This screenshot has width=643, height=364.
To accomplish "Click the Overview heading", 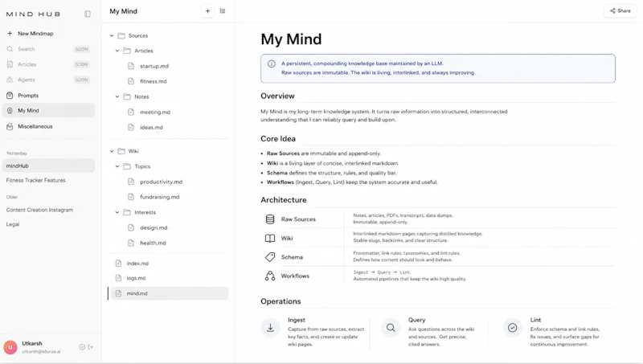I will coord(277,96).
